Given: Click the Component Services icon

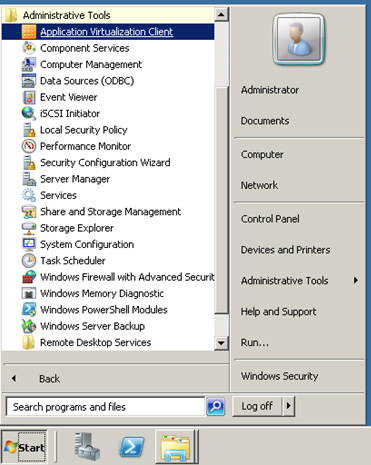Looking at the screenshot, I should click(29, 48).
